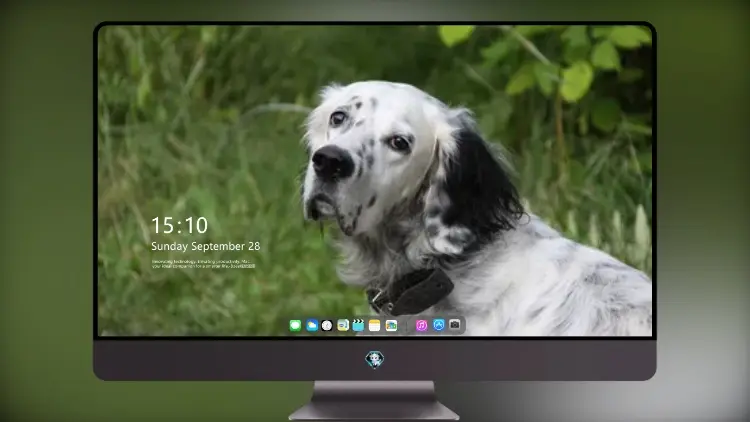The height and width of the screenshot is (422, 750).
Task: Open the yellow-green slides app icon in the dock
Action: (343, 326)
